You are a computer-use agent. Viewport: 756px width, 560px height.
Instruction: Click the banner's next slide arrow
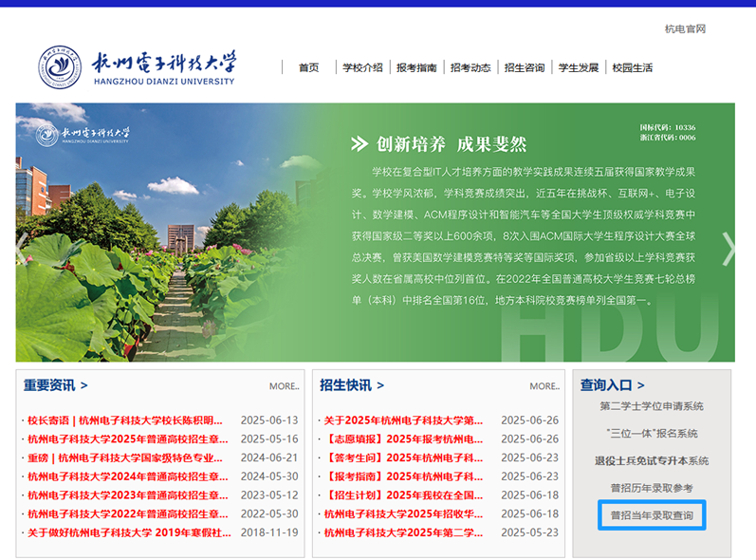click(x=728, y=249)
